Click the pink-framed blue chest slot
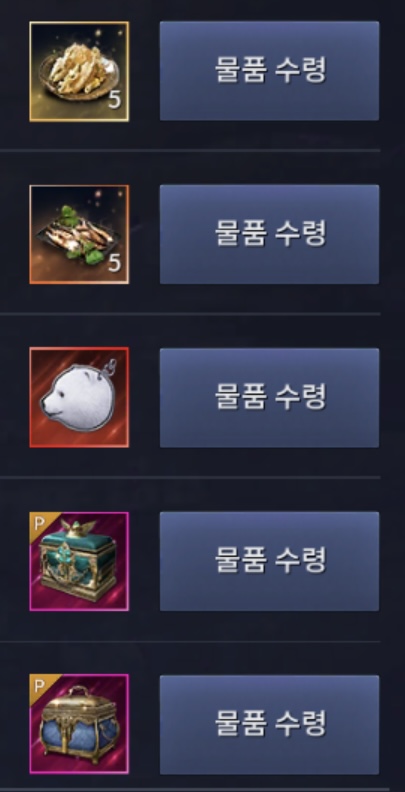This screenshot has height=792, width=405. [79, 724]
